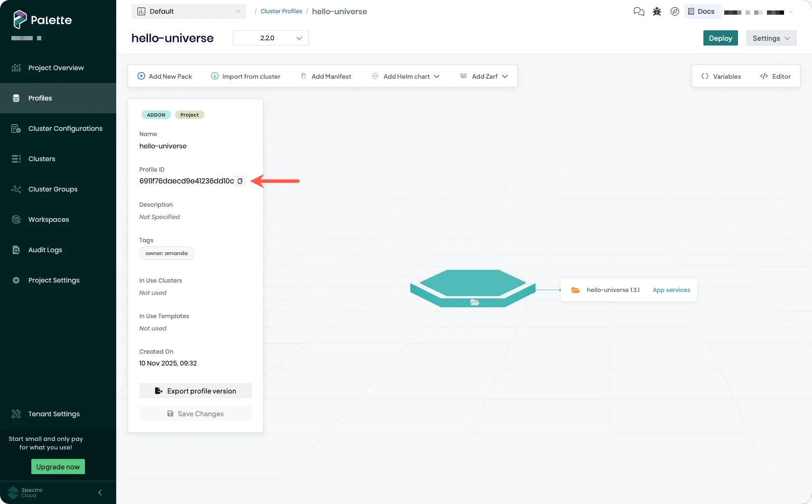Open Tenant Settings menu item
The image size is (812, 504).
54,413
